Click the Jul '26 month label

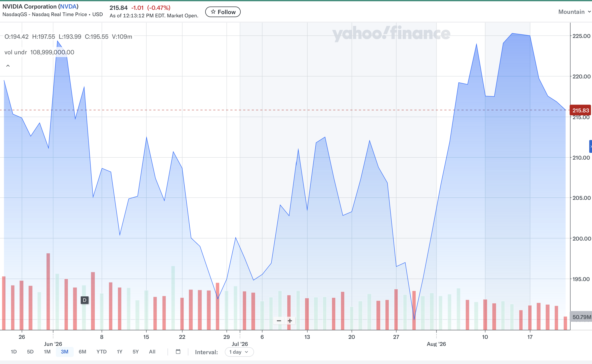[x=240, y=344]
